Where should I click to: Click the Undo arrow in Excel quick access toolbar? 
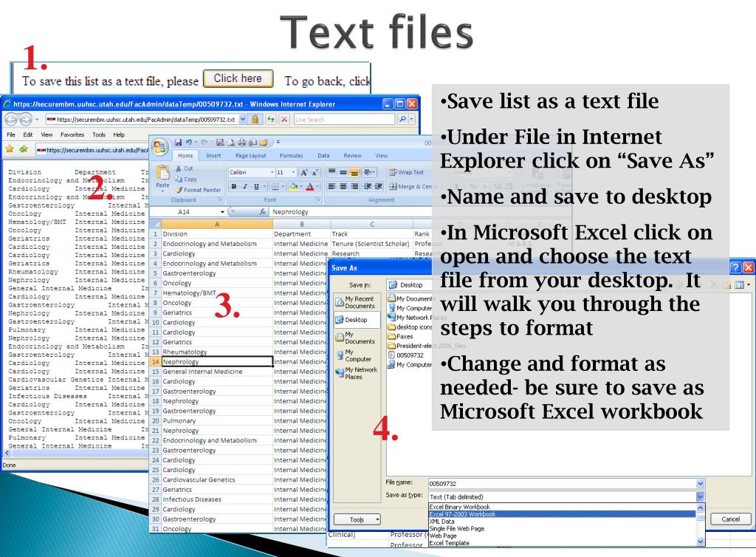pyautogui.click(x=188, y=143)
